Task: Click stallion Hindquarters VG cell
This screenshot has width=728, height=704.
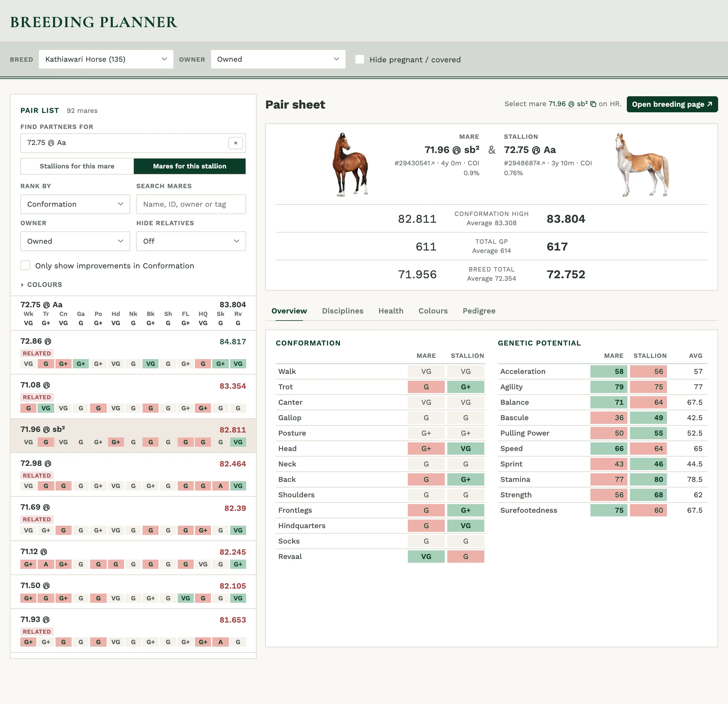Action: (x=465, y=526)
